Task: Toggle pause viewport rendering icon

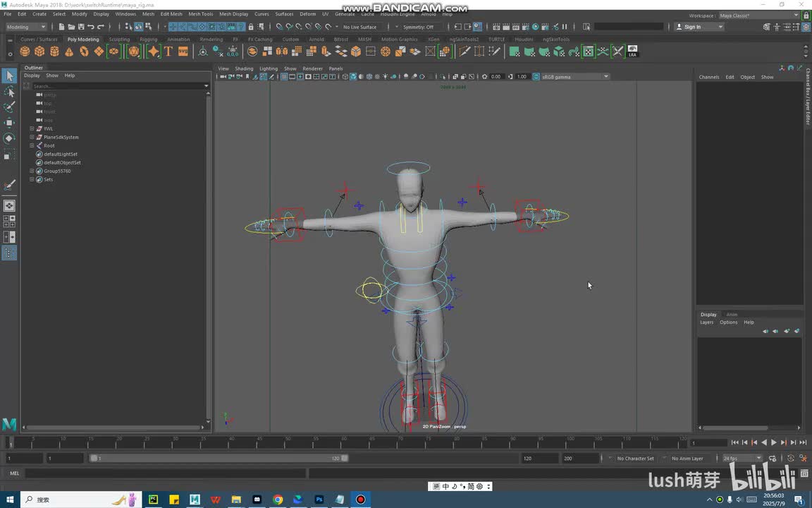Action: (x=564, y=27)
